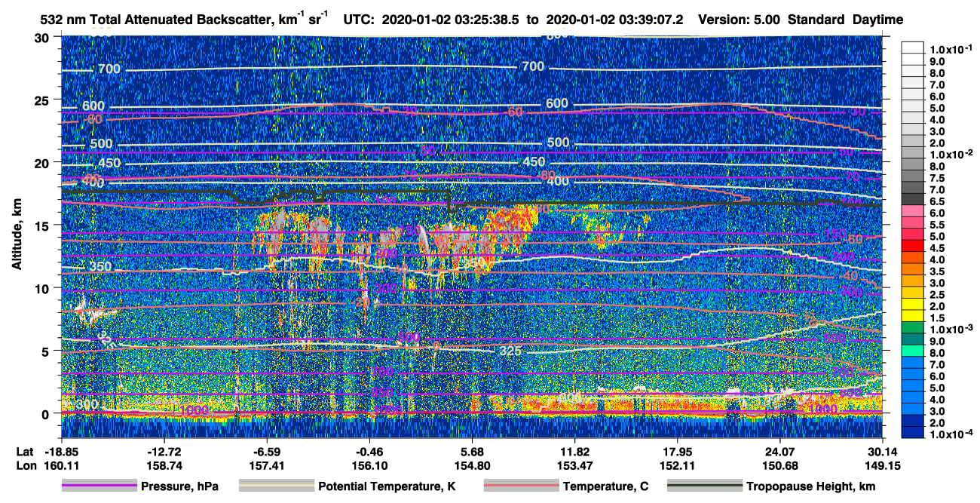980x503 pixels.
Task: Click the latitude value '-12.72'
Action: (164, 452)
